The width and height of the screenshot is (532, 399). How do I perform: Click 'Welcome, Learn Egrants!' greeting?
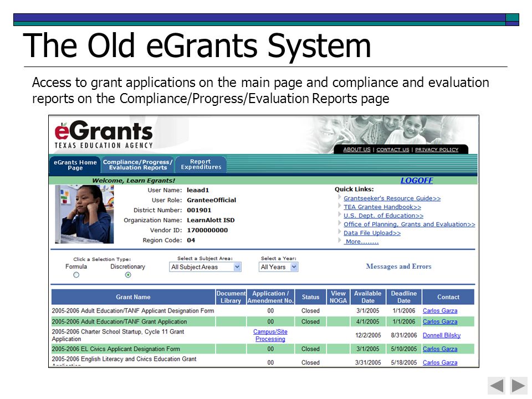[x=134, y=181]
